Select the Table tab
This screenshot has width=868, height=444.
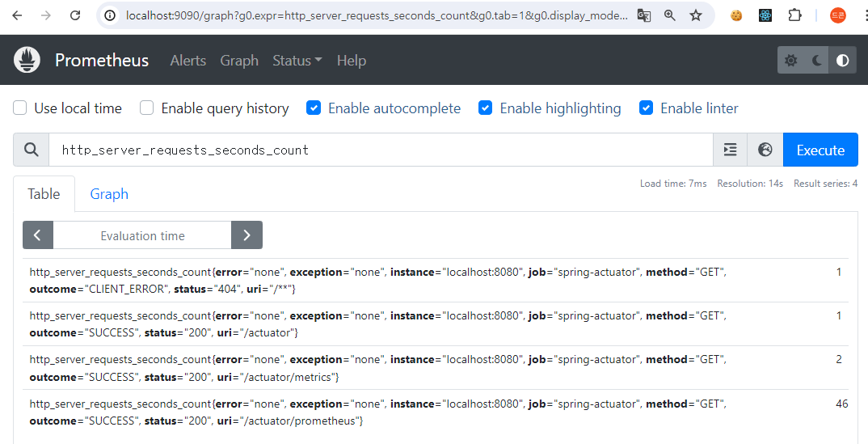point(44,194)
